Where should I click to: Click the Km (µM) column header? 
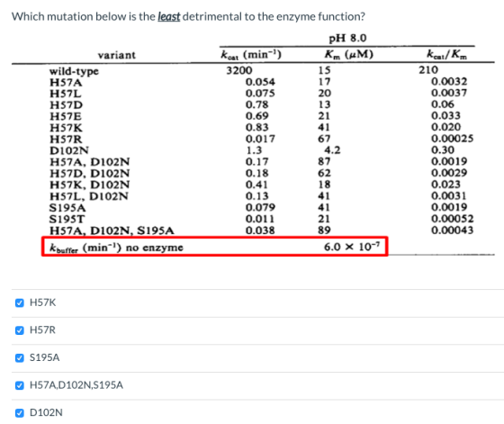(x=349, y=54)
